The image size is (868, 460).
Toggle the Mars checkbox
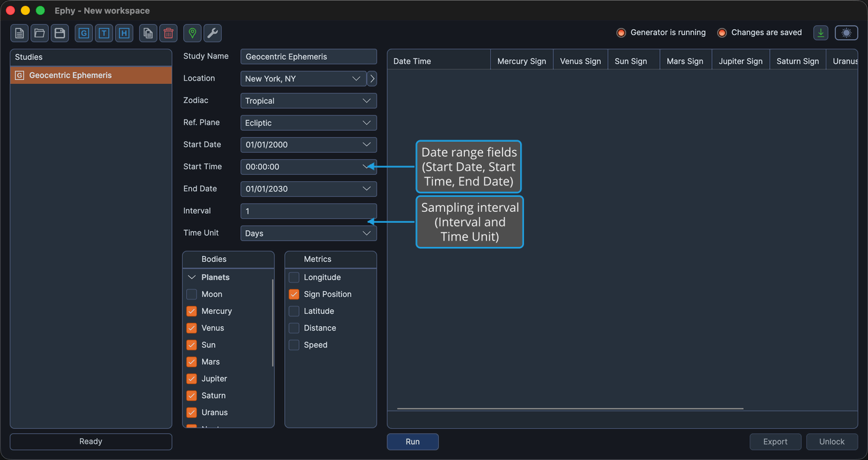tap(192, 362)
